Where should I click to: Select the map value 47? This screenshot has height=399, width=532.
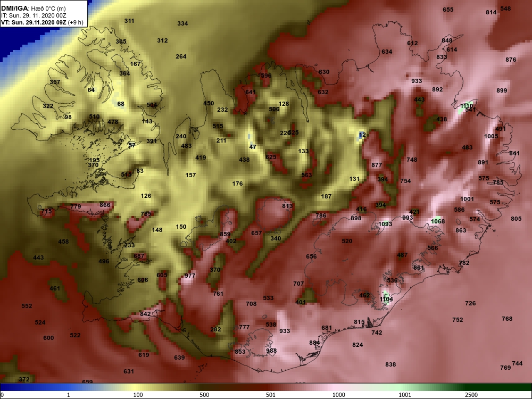click(252, 147)
